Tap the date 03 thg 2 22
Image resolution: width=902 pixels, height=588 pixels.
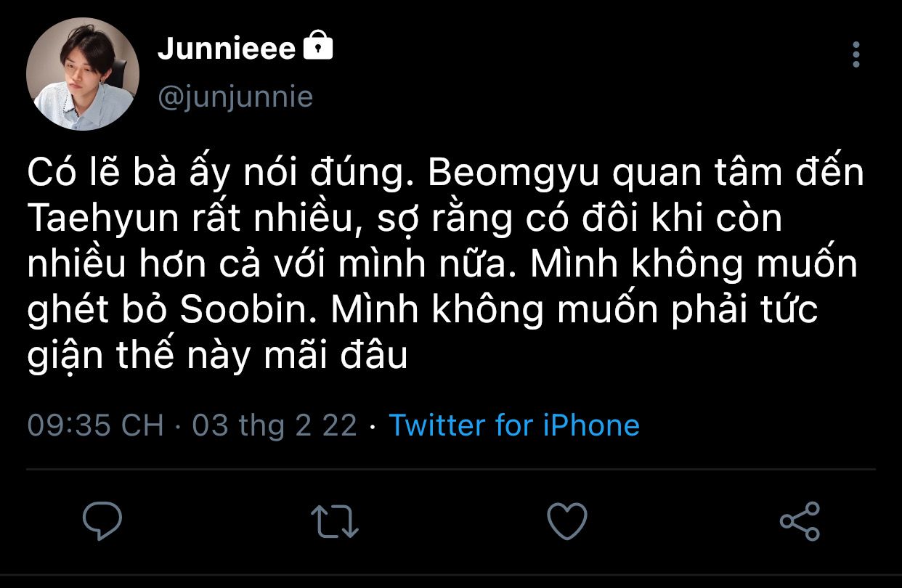275,425
